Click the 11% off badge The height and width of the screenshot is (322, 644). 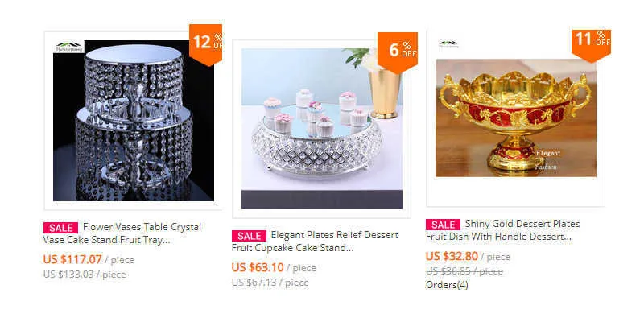(591, 44)
